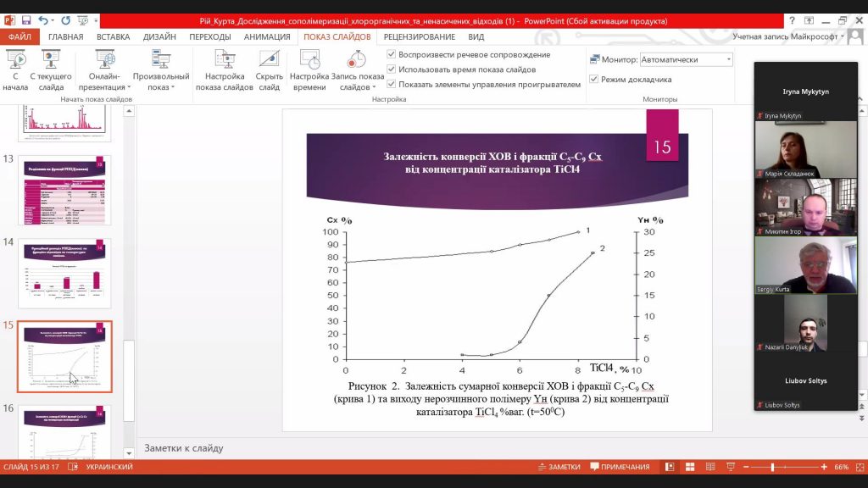
Task: Expand Онлайн-презентация dropdown arrow
Action: click(x=129, y=87)
